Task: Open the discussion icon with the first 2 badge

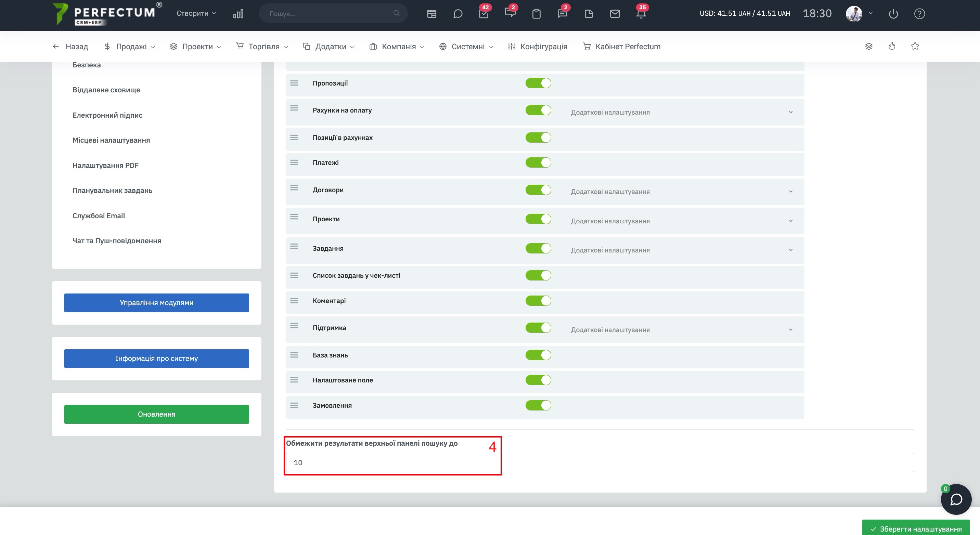Action: [x=510, y=13]
